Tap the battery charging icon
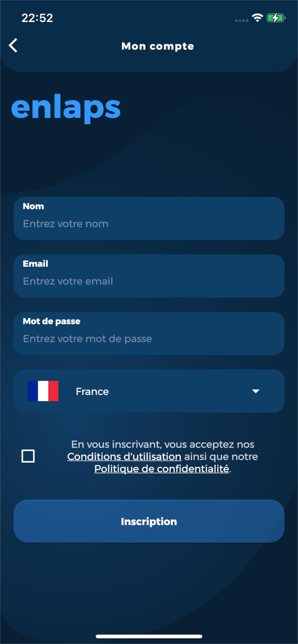 276,18
